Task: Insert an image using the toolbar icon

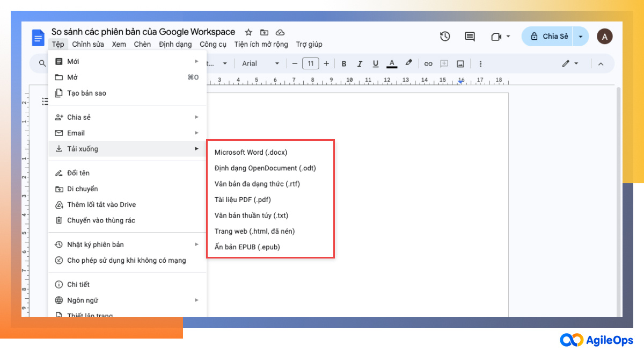Action: [460, 63]
